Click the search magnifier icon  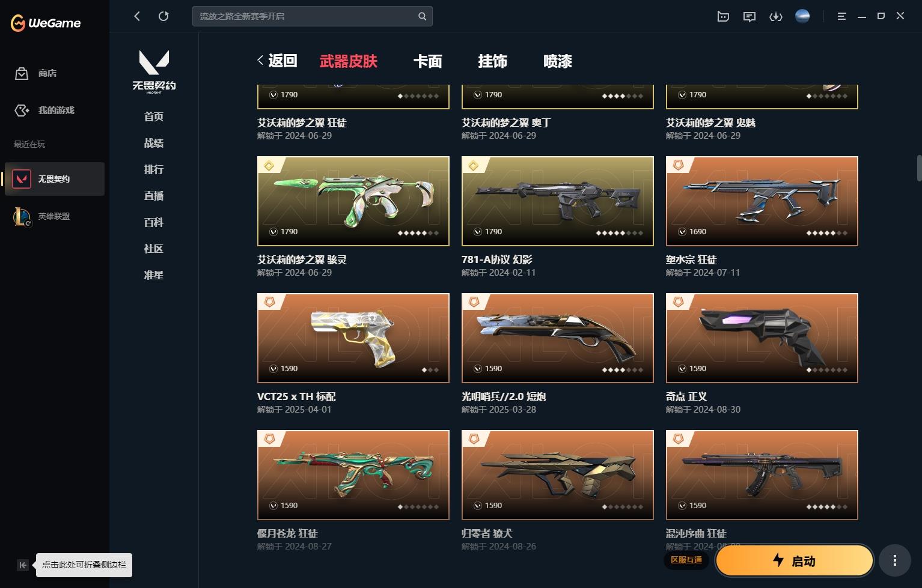point(423,16)
